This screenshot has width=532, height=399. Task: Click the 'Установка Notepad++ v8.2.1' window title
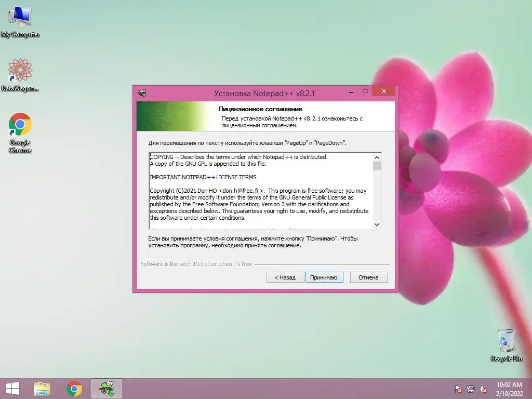[264, 94]
